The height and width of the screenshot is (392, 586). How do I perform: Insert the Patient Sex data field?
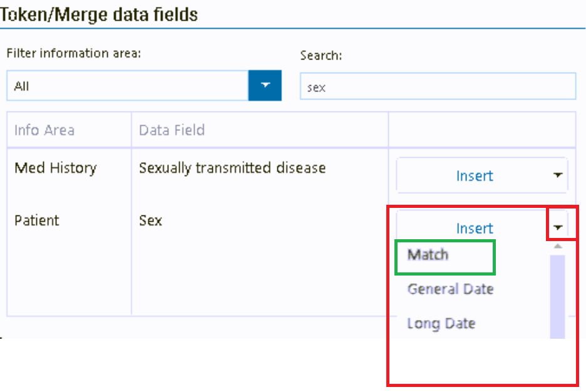tap(474, 229)
